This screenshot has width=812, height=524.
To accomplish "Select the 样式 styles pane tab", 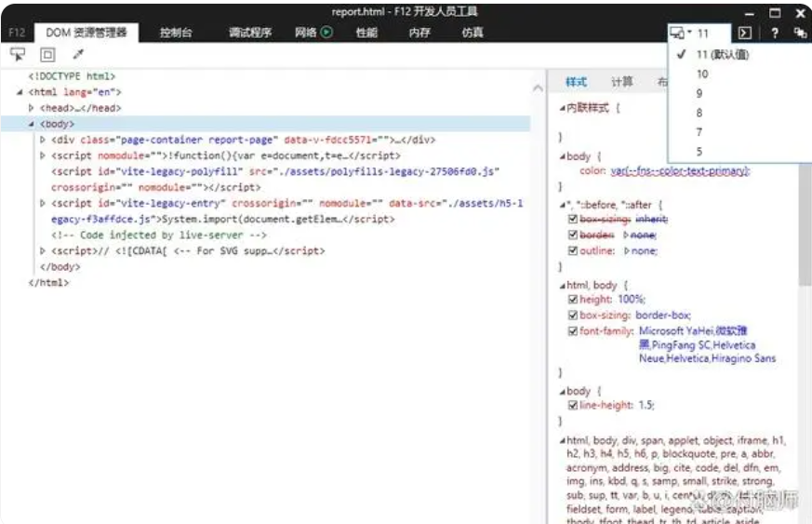I will [576, 81].
